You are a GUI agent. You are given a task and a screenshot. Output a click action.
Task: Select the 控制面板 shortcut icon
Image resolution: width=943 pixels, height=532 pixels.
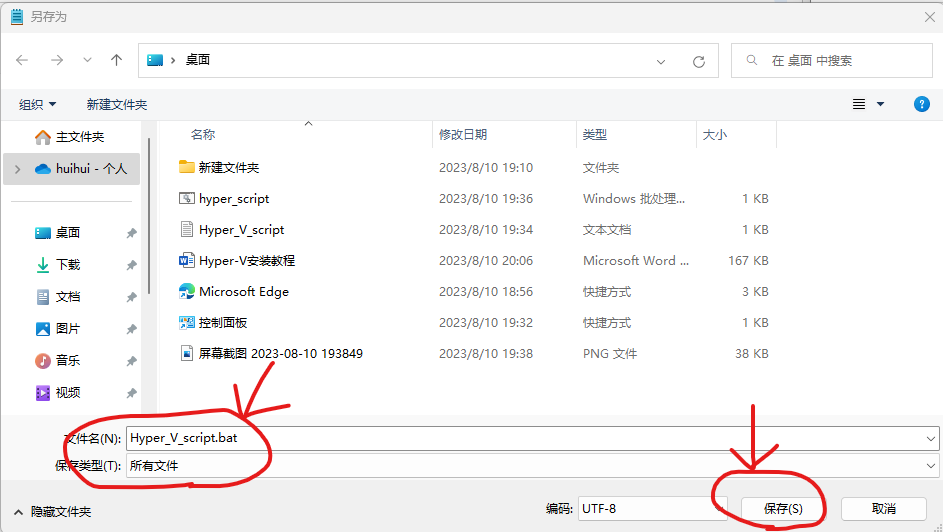tap(186, 323)
